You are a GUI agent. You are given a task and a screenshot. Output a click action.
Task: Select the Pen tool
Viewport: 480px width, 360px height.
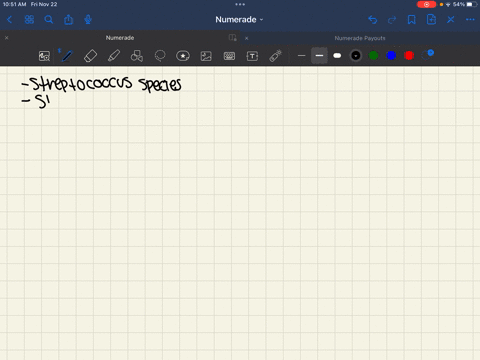click(x=67, y=56)
